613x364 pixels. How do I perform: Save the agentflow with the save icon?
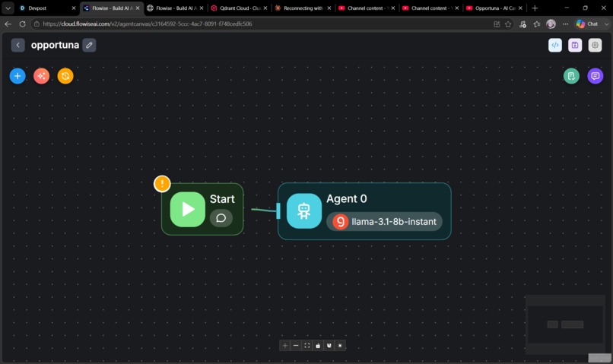[575, 46]
